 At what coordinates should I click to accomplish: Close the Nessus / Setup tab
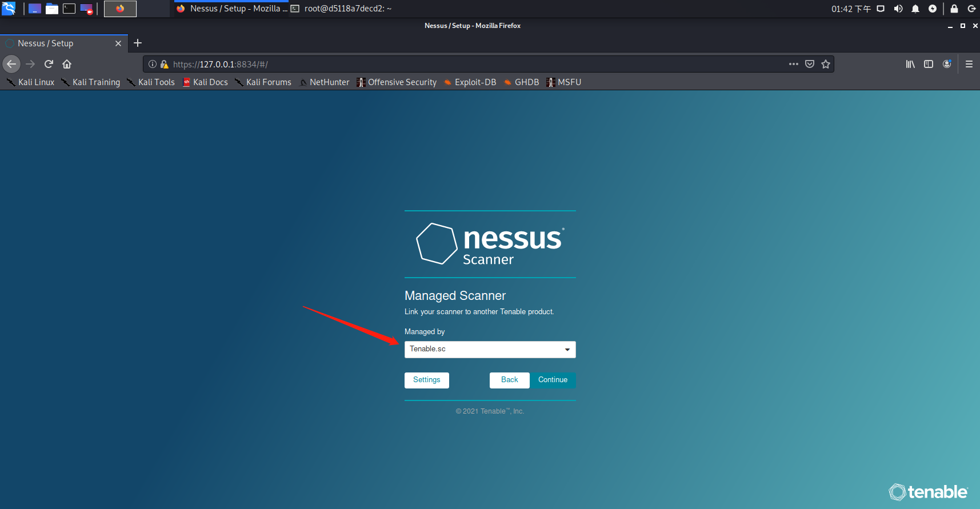click(x=118, y=43)
